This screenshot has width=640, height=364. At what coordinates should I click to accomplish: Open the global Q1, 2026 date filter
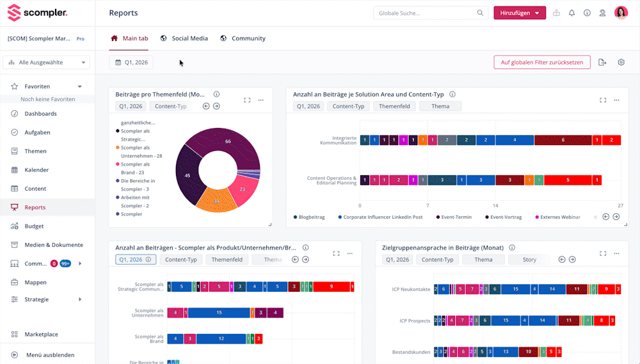pos(131,63)
